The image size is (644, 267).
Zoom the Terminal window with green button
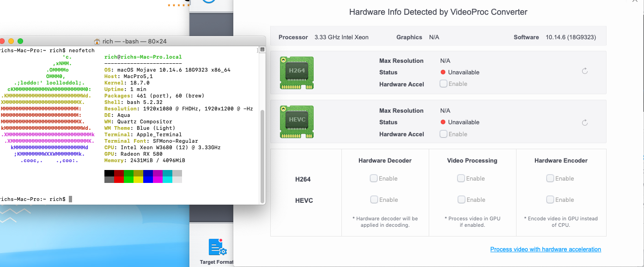tap(20, 41)
